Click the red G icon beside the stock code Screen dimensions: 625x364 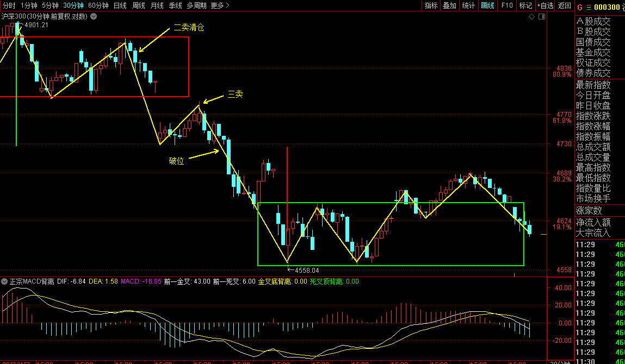(x=580, y=7)
